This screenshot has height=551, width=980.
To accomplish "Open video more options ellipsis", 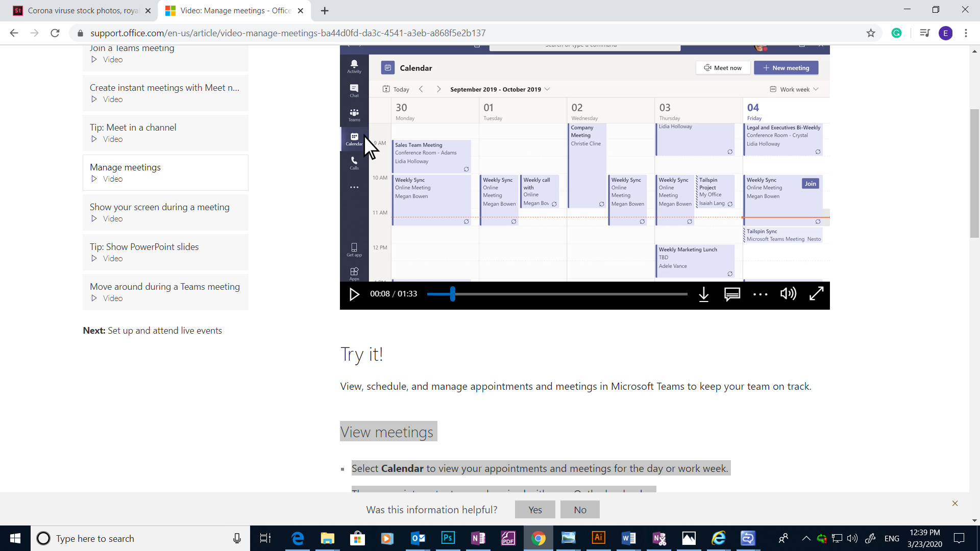I will [x=760, y=294].
